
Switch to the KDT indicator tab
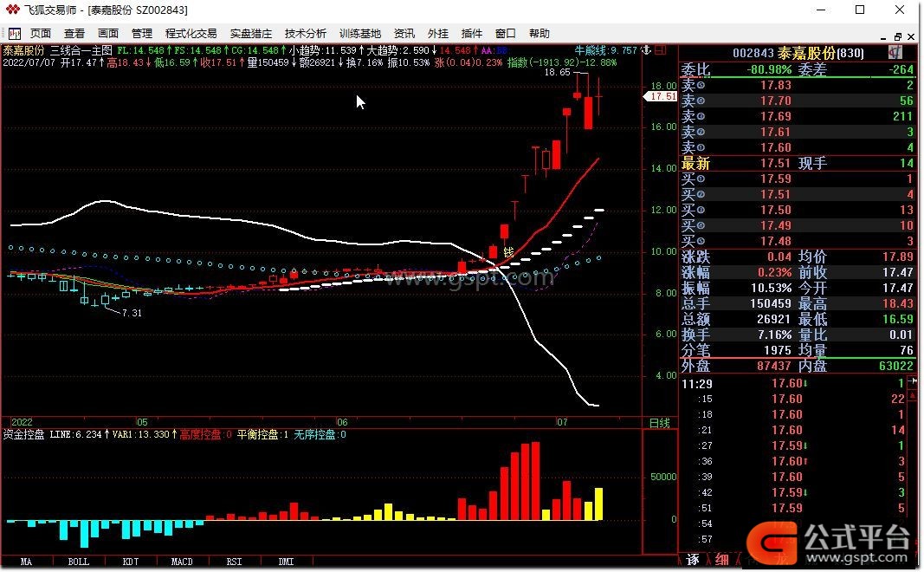[130, 562]
